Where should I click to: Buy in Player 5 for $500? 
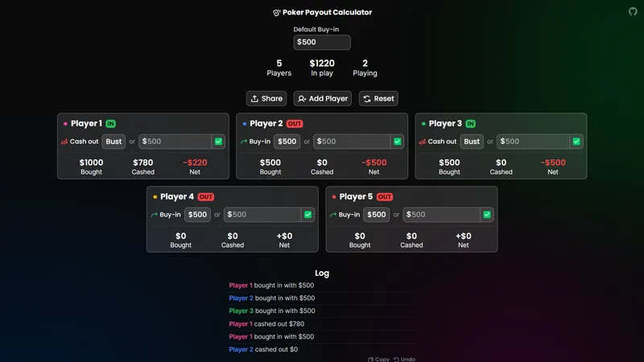pos(377,215)
